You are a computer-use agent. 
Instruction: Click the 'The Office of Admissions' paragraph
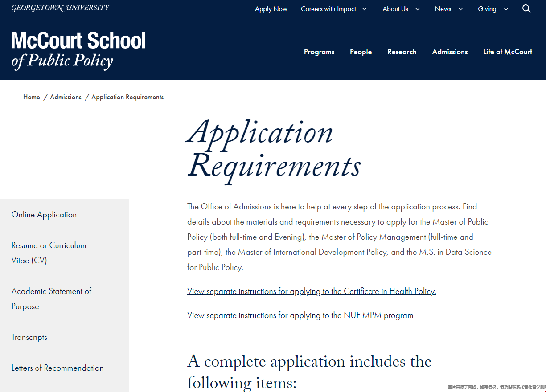[x=339, y=237]
